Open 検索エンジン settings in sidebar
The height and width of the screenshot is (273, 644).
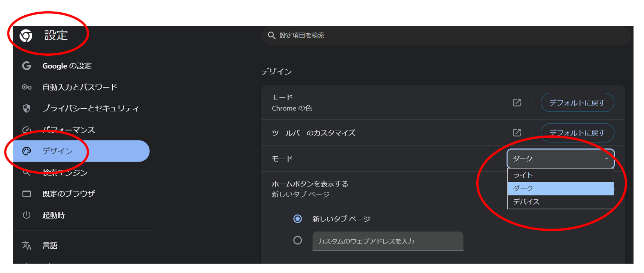[65, 172]
